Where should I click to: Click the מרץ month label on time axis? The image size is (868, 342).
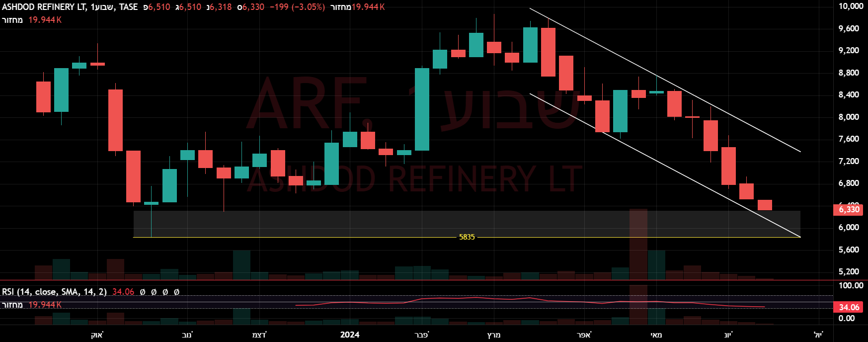pos(493,335)
